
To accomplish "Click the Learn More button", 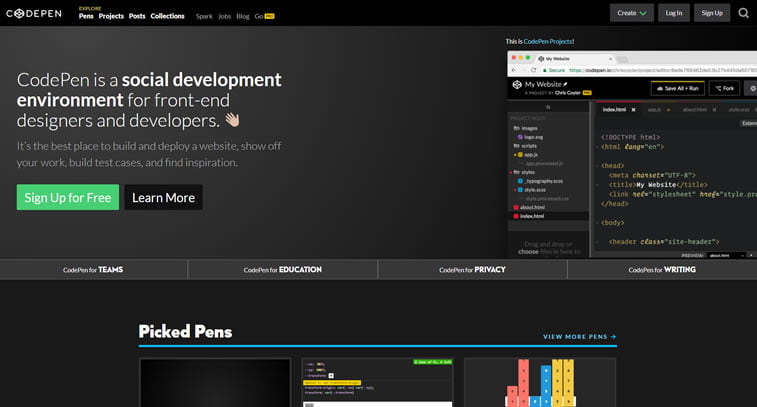I will click(x=163, y=197).
